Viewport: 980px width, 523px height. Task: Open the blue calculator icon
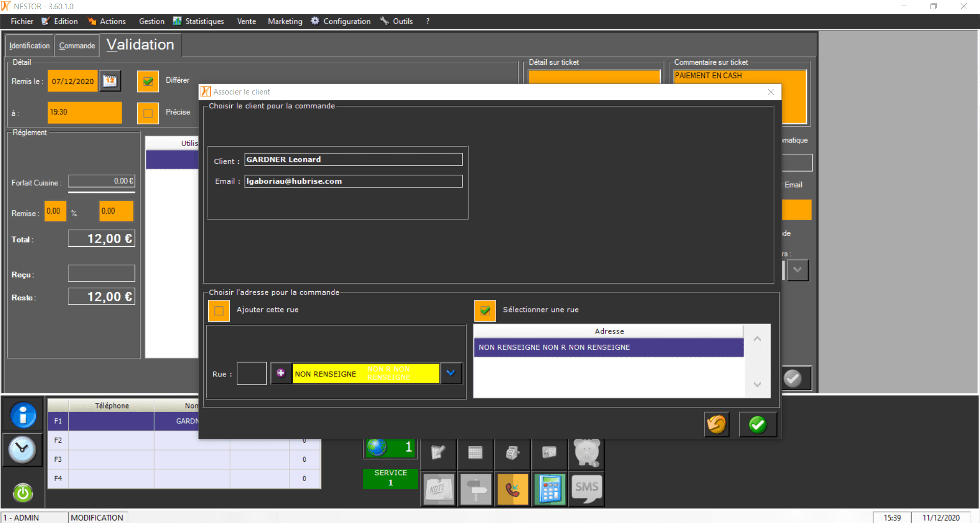[550, 489]
